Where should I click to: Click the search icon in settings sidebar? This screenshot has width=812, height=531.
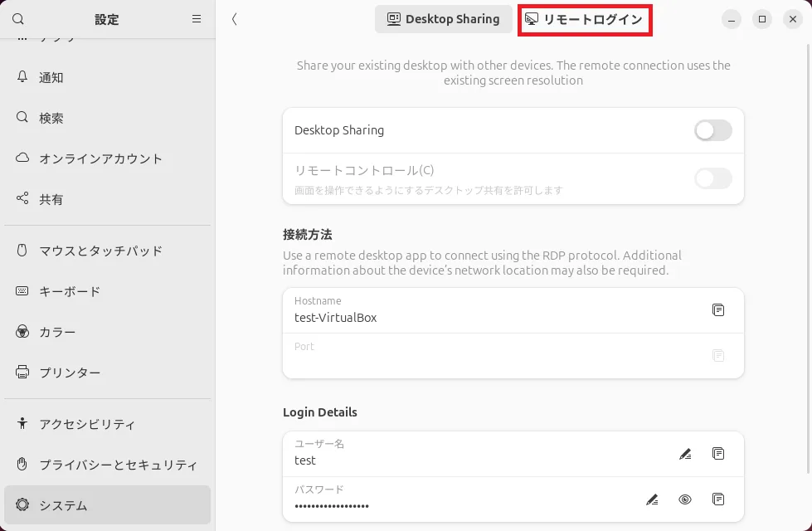click(18, 19)
